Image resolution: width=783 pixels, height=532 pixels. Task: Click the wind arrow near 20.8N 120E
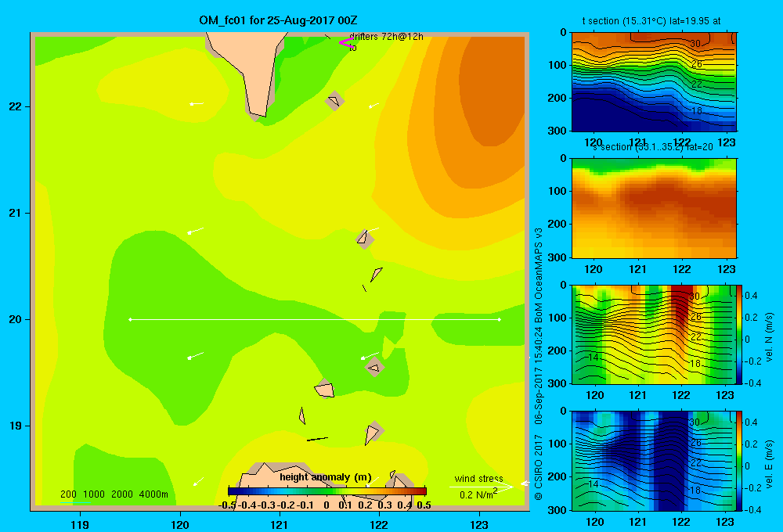pos(195,231)
